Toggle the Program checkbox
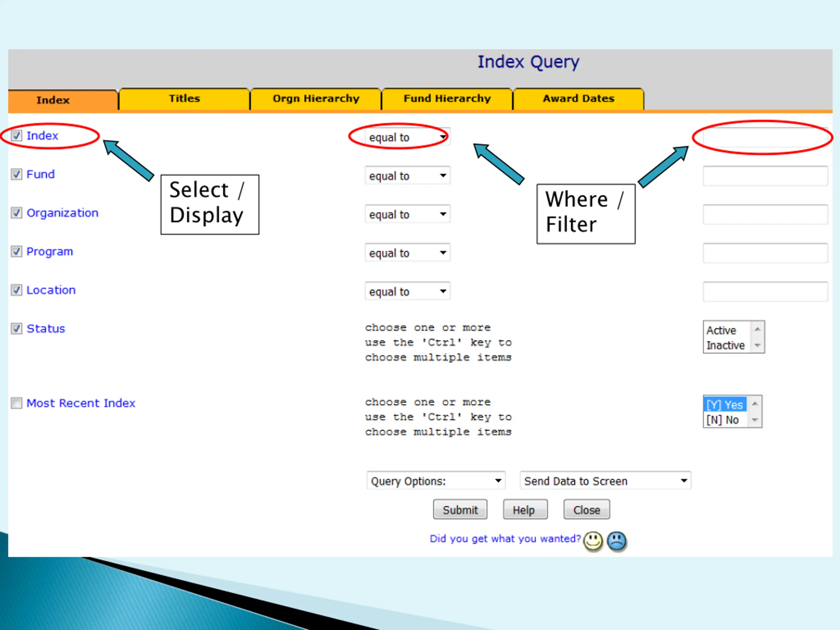The image size is (840, 630). (x=16, y=251)
